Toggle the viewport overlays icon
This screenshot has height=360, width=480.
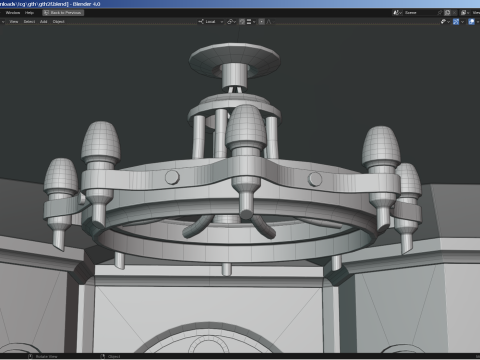[x=471, y=22]
